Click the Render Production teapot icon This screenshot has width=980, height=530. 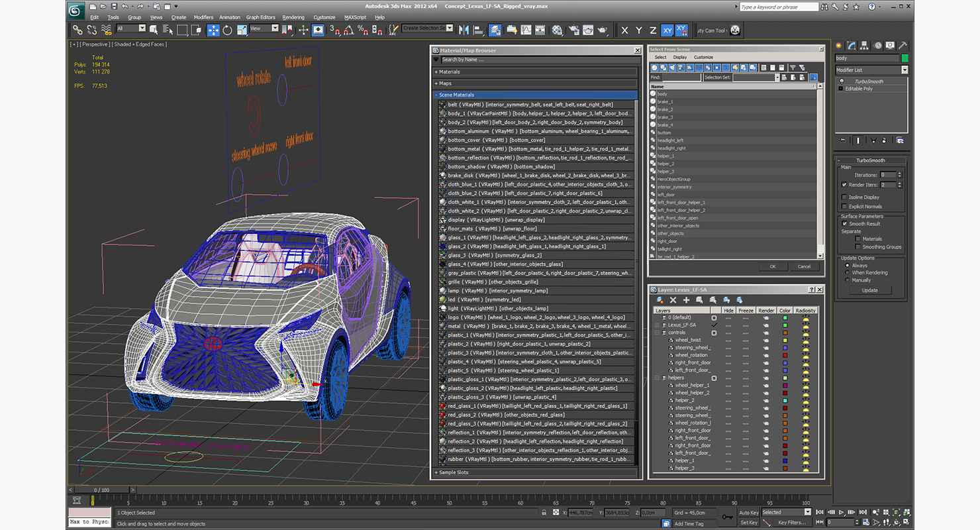click(x=602, y=30)
